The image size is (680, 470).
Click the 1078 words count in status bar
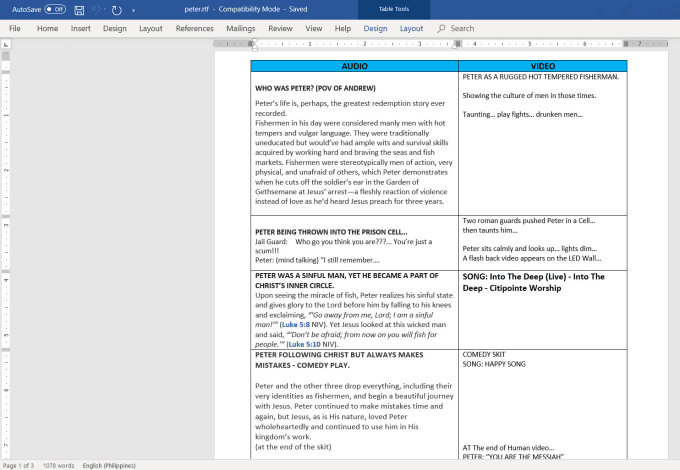click(x=59, y=466)
